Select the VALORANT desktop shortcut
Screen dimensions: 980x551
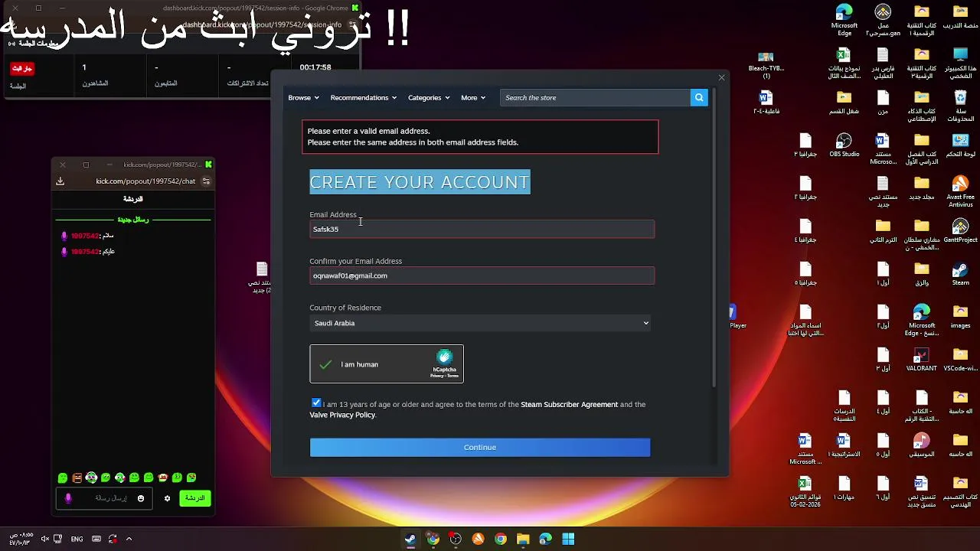pos(921,360)
